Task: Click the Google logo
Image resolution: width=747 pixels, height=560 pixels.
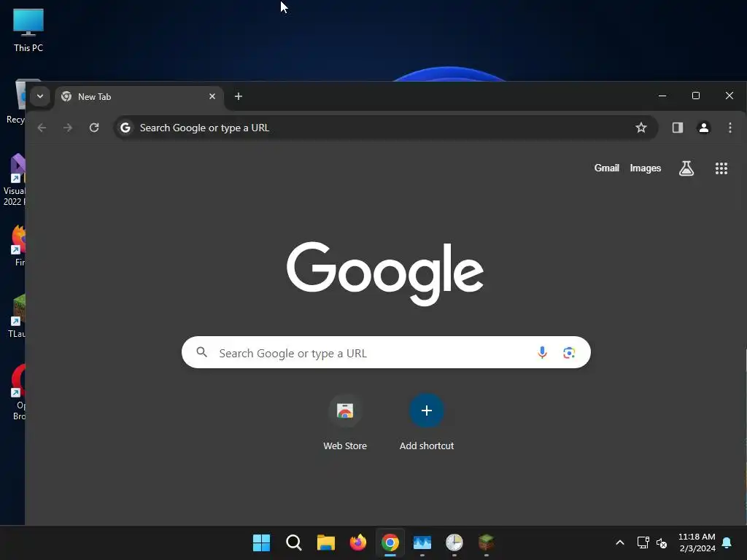Action: pyautogui.click(x=385, y=273)
